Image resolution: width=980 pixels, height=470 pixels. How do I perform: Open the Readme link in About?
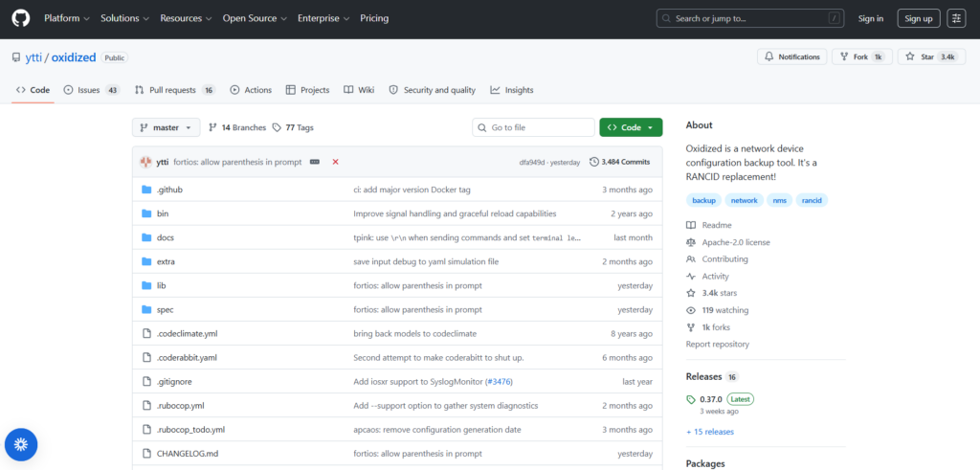pyautogui.click(x=709, y=225)
